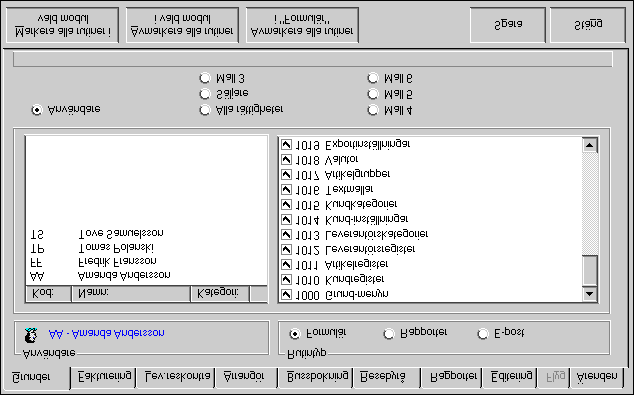Click the Kod column header
The height and width of the screenshot is (395, 634).
pyautogui.click(x=49, y=294)
